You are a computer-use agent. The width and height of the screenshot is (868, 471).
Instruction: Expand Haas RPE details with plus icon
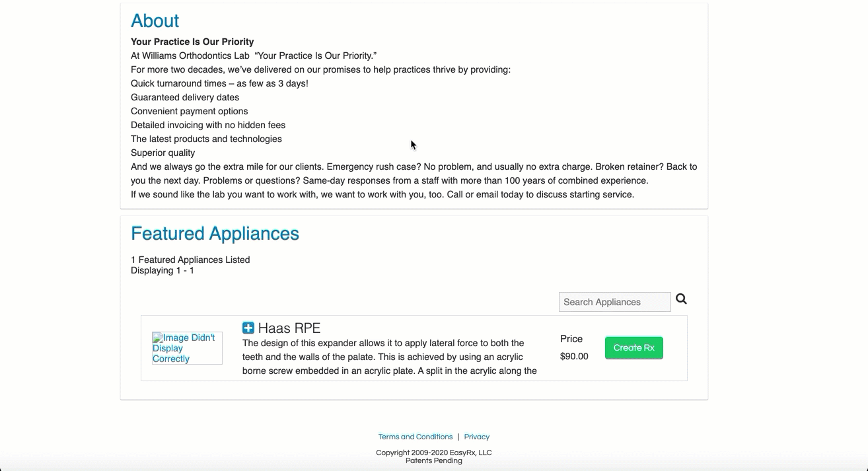248,328
